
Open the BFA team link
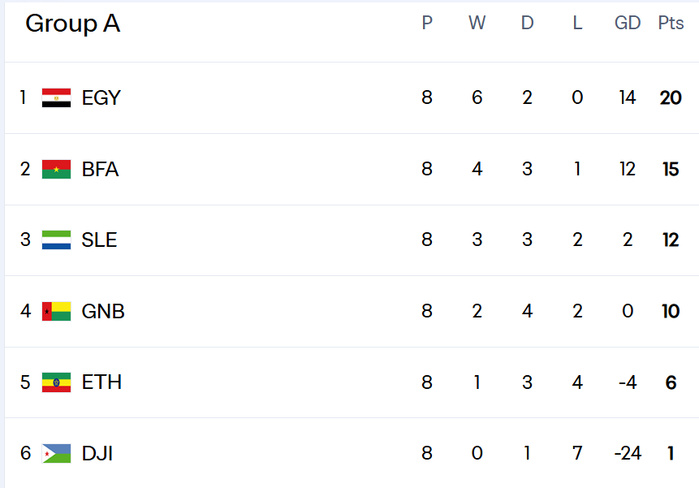point(100,170)
